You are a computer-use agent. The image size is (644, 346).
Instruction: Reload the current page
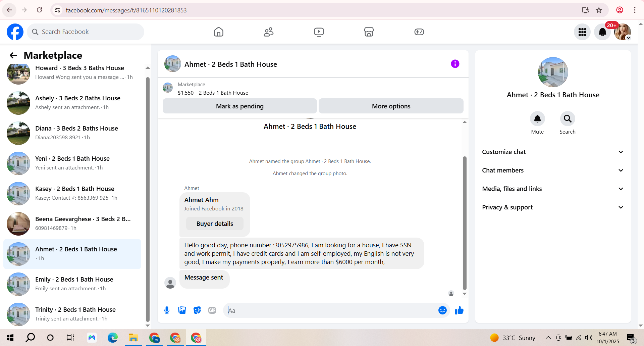[39, 10]
